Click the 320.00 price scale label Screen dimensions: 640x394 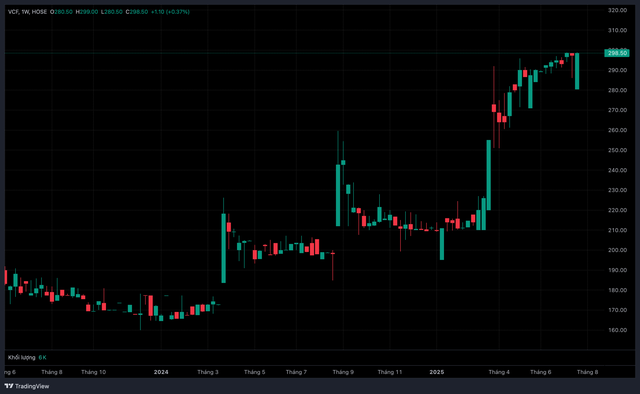pyautogui.click(x=617, y=10)
